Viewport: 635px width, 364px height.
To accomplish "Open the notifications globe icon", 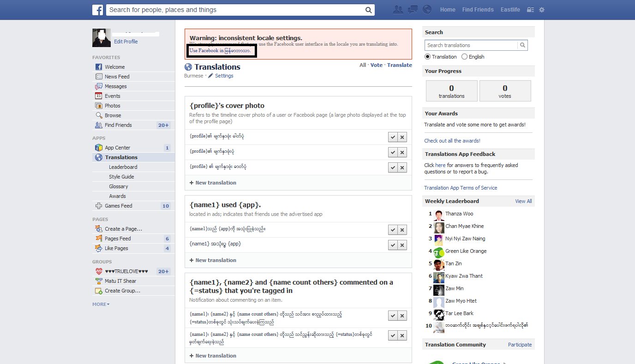I will point(427,9).
